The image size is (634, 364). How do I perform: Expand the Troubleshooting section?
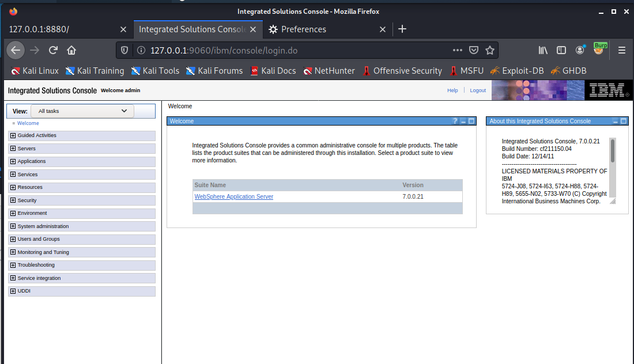[13, 265]
